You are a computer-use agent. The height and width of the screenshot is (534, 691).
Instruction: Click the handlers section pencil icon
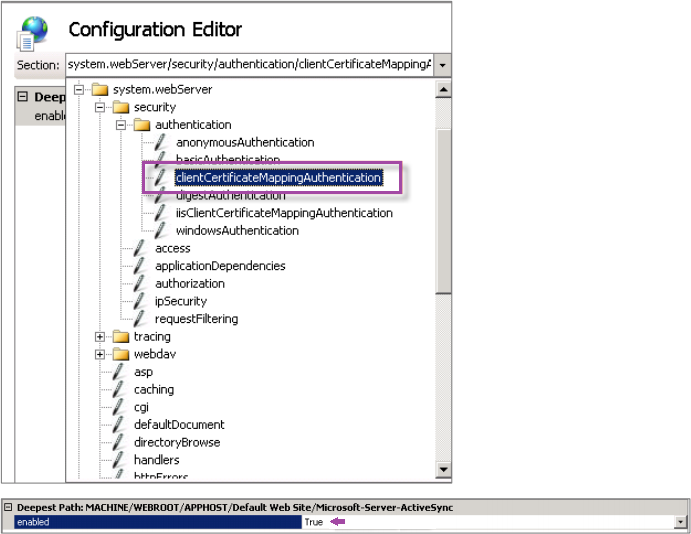pos(118,460)
